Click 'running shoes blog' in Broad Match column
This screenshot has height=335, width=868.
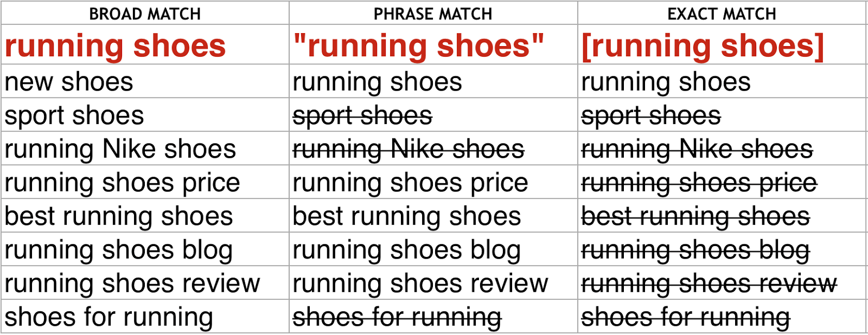tap(119, 250)
